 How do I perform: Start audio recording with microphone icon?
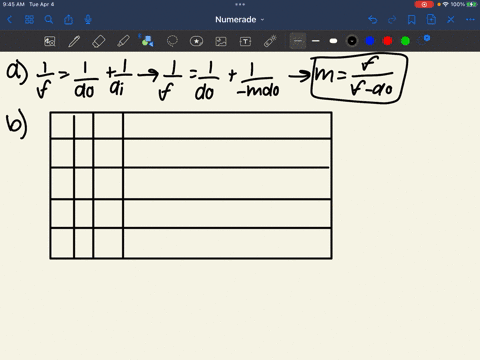click(88, 20)
